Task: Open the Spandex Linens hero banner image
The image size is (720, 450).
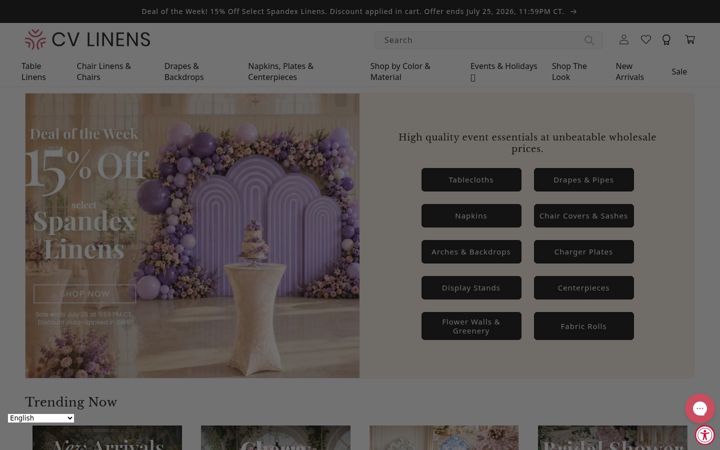Action: pos(192,236)
